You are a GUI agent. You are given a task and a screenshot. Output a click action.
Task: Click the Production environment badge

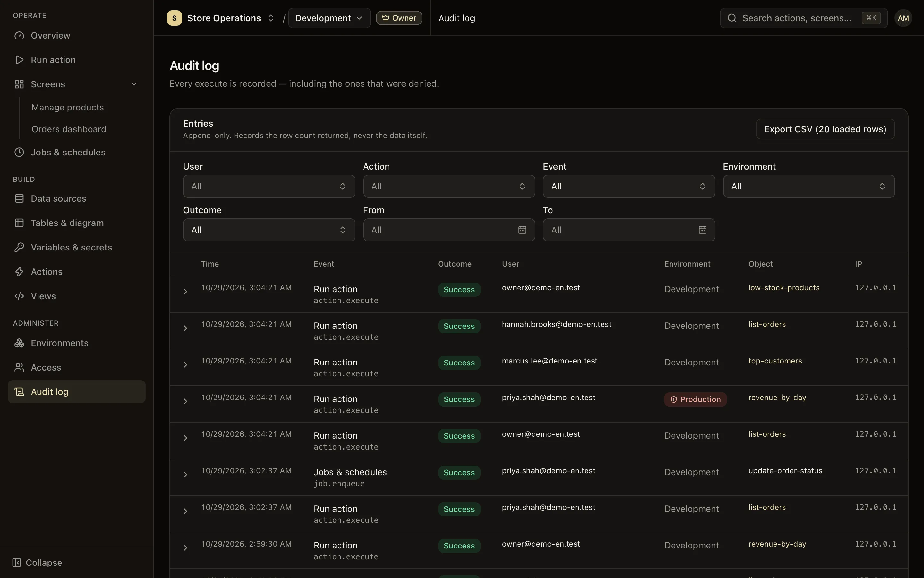pyautogui.click(x=695, y=399)
